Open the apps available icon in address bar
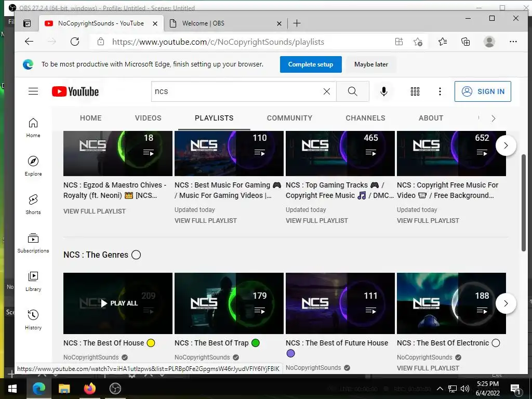The image size is (532, 399). click(x=399, y=42)
